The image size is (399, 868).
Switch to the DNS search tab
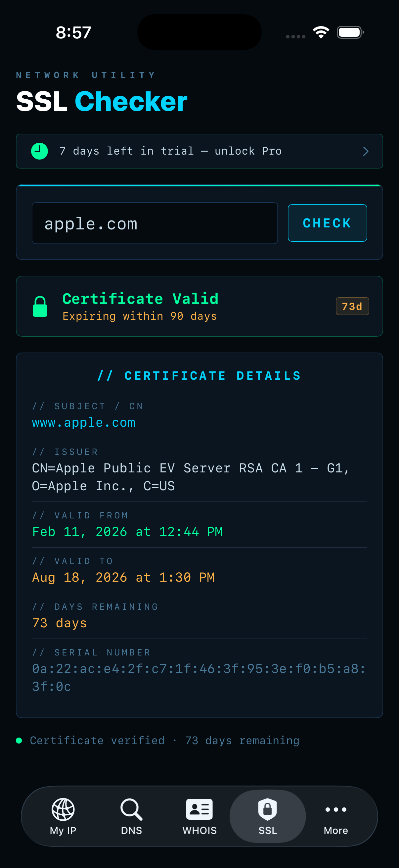[x=131, y=816]
